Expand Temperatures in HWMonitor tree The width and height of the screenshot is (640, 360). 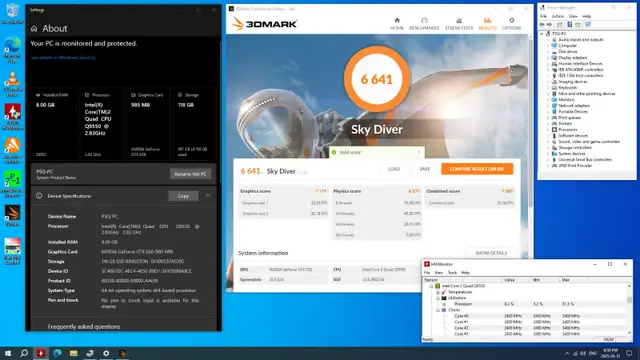(438, 292)
